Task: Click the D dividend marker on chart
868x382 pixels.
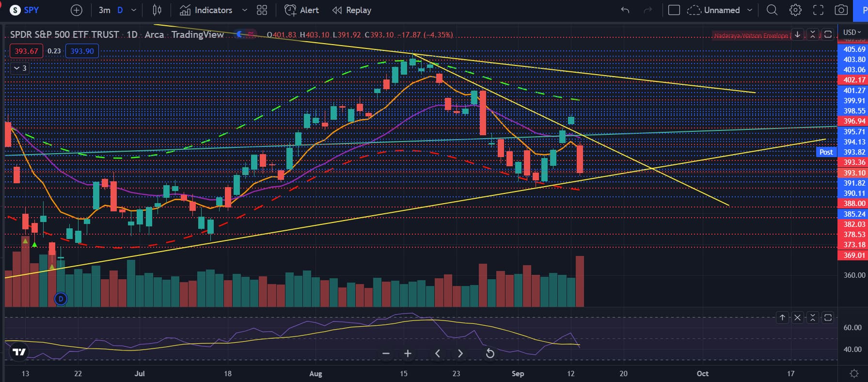Action: point(61,299)
